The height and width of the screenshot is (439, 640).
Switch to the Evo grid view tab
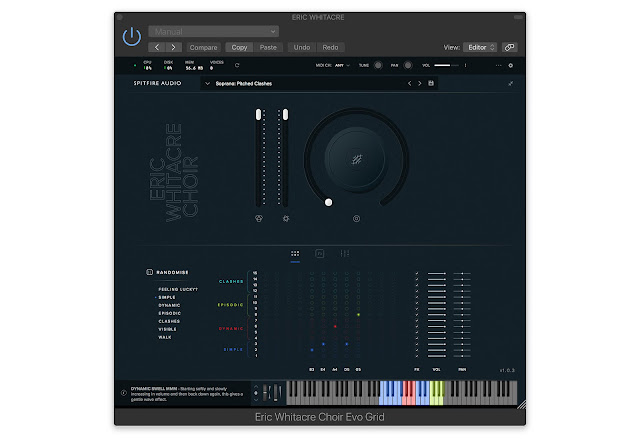[295, 254]
